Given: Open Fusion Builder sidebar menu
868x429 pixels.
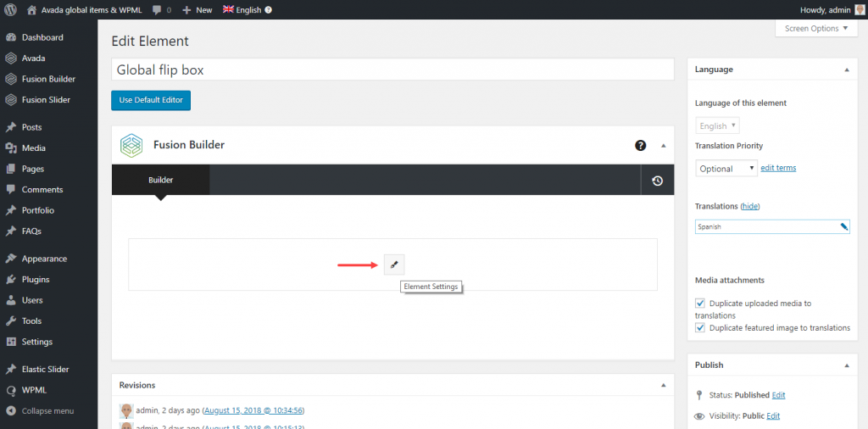Looking at the screenshot, I should [48, 79].
